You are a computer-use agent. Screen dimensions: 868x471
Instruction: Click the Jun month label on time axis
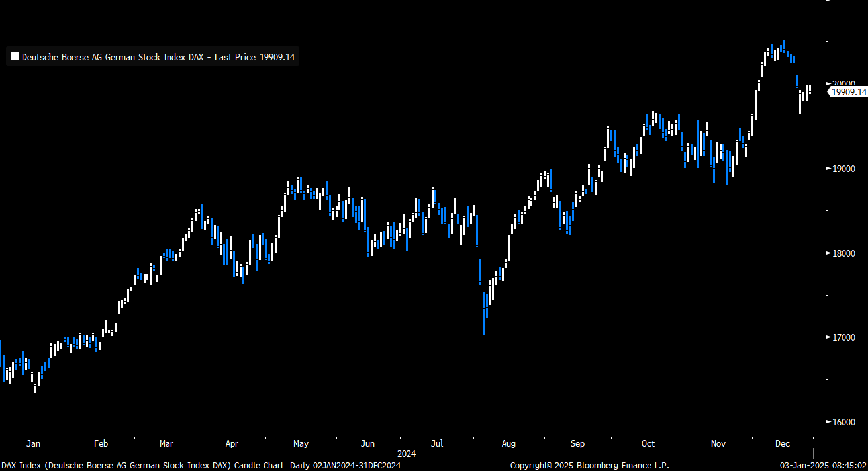[368, 444]
